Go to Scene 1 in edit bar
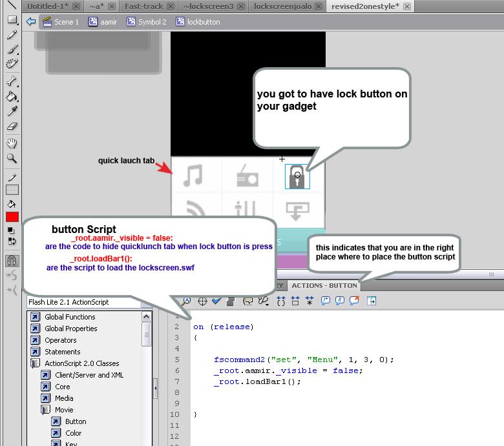Image resolution: width=504 pixels, height=446 pixels. [x=61, y=22]
